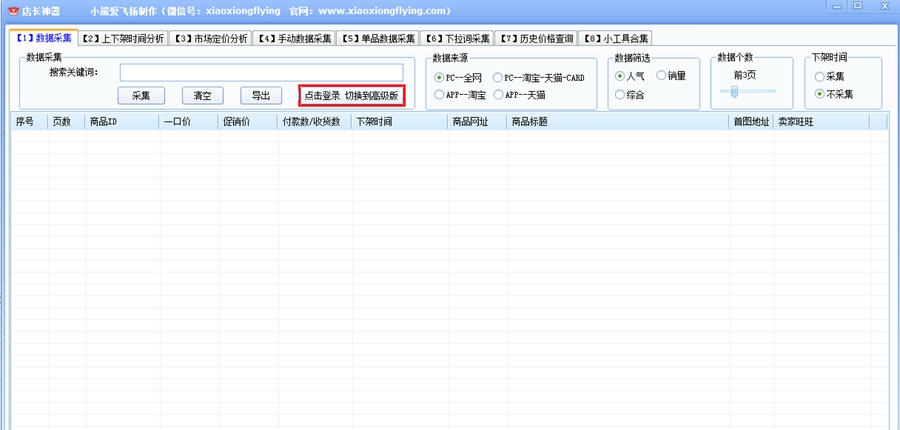Click the 卖家旺旺 column header
The width and height of the screenshot is (900, 430).
pos(822,122)
